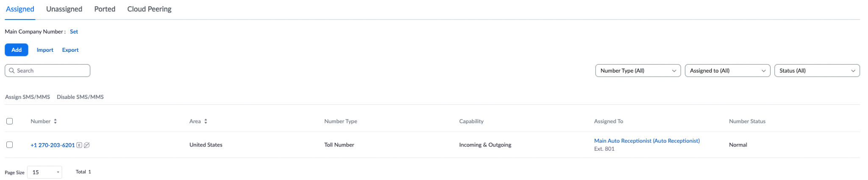
Task: Switch to the Unassigned tab
Action: 64,9
